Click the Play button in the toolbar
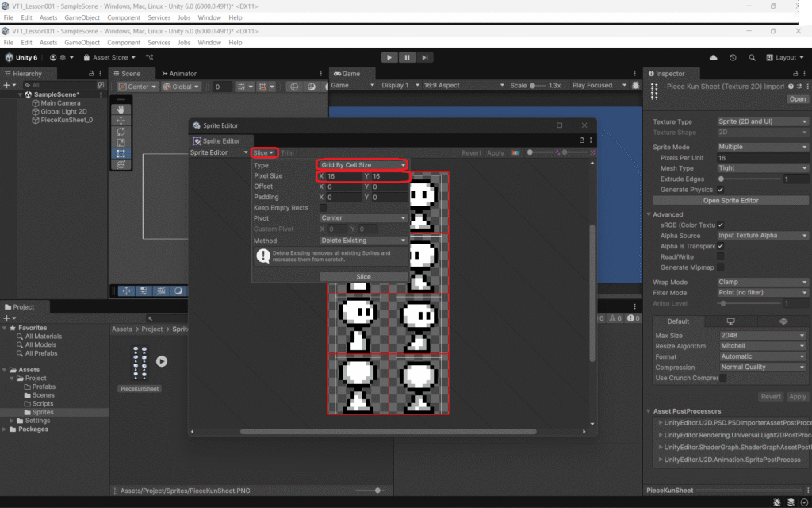The width and height of the screenshot is (812, 508). pos(389,57)
